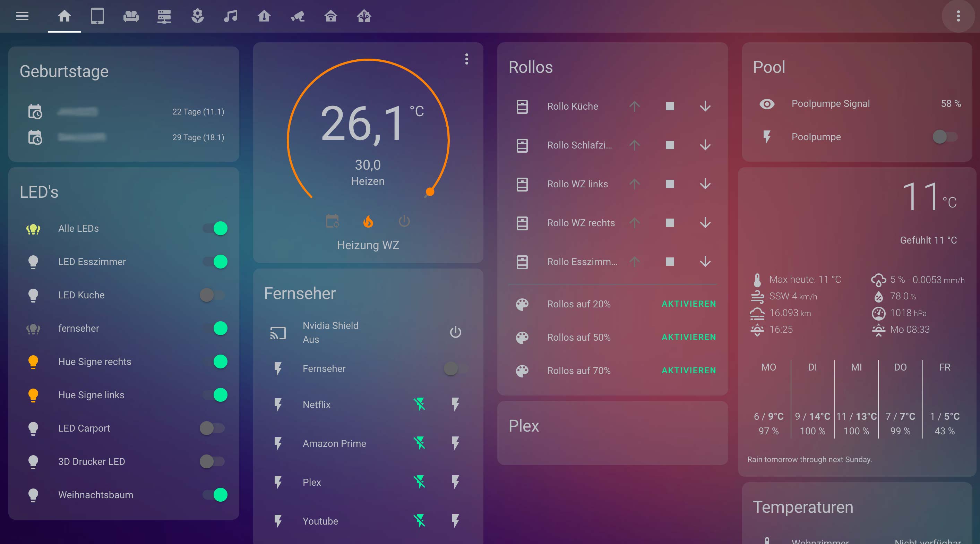Set thermostat to heat mode (flame icon)
Viewport: 980px width, 544px height.
coord(368,221)
